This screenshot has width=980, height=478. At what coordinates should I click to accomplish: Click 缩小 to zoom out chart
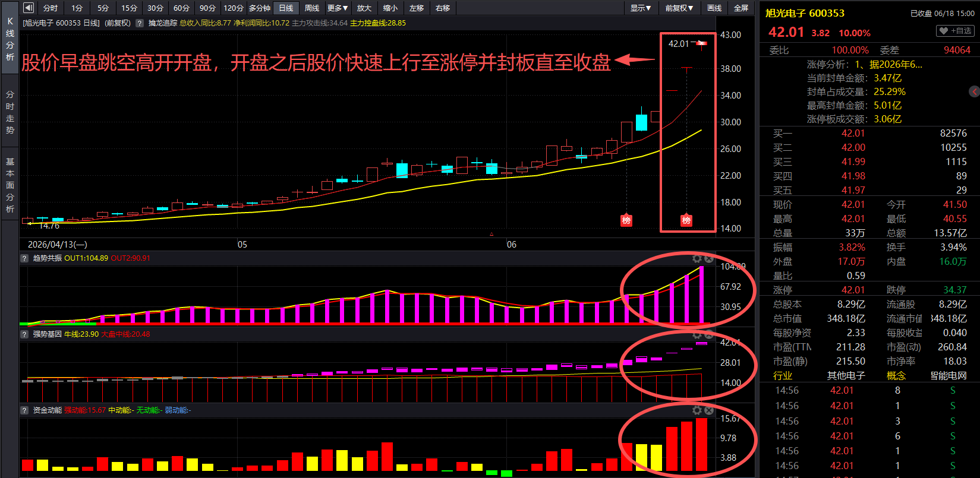pos(390,8)
